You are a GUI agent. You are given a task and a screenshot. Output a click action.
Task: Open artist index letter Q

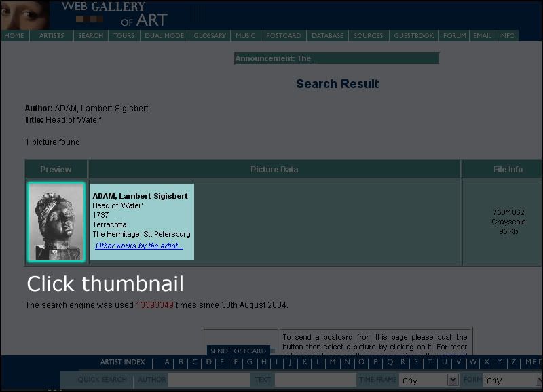coord(390,362)
